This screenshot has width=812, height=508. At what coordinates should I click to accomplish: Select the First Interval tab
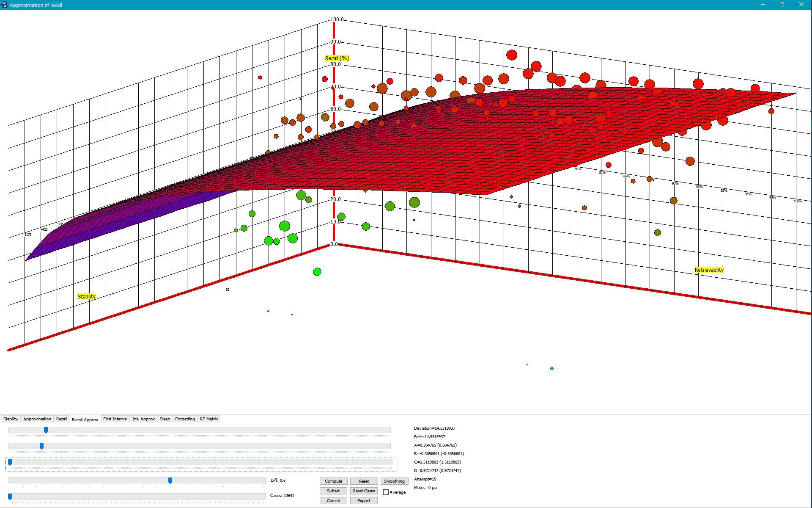click(x=115, y=419)
